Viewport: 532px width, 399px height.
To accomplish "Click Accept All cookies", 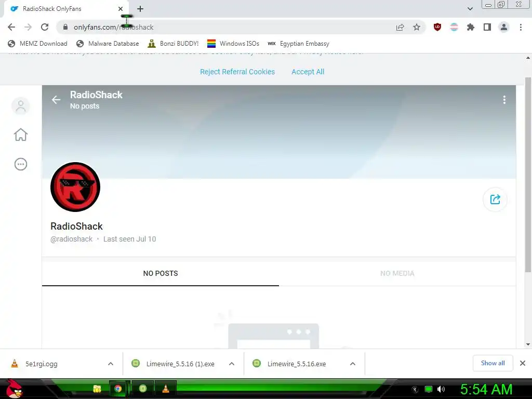I will pyautogui.click(x=308, y=72).
